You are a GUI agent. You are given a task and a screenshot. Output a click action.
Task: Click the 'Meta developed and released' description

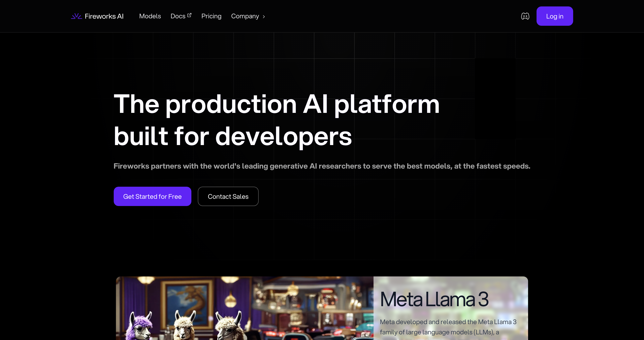[x=448, y=327]
